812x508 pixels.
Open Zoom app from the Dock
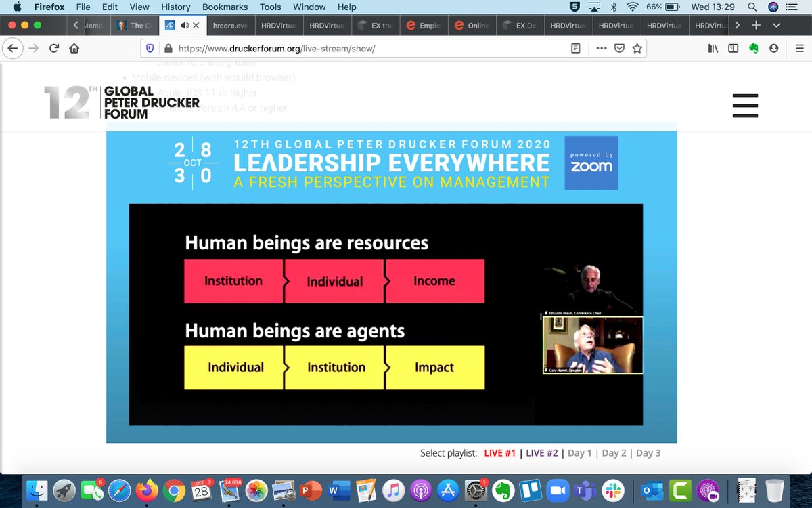(558, 490)
